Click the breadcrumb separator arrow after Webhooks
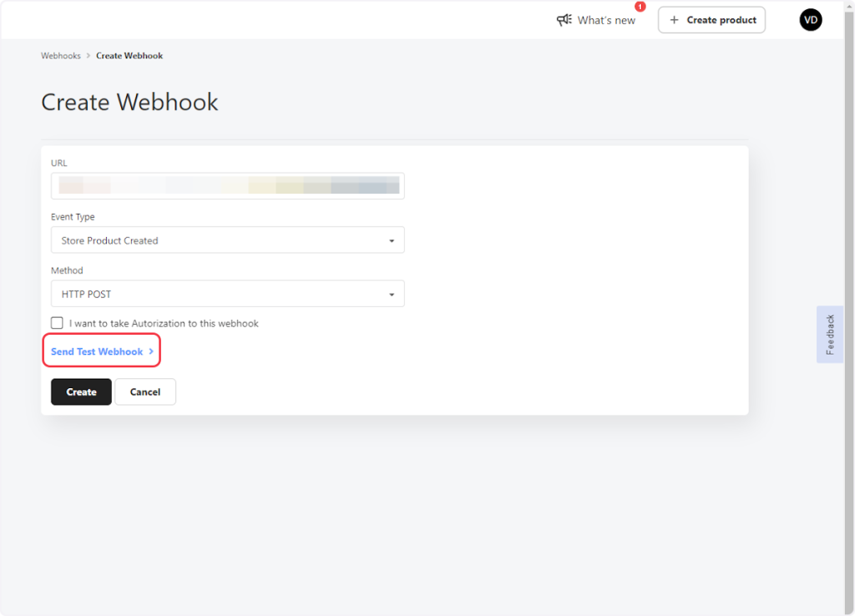The width and height of the screenshot is (855, 616). (x=89, y=56)
